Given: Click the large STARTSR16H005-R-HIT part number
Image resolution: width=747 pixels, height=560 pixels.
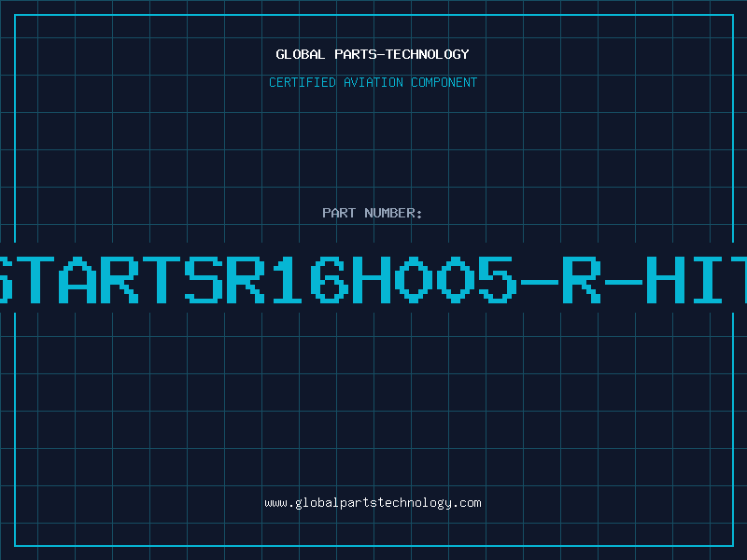Looking at the screenshot, I should point(373,280).
